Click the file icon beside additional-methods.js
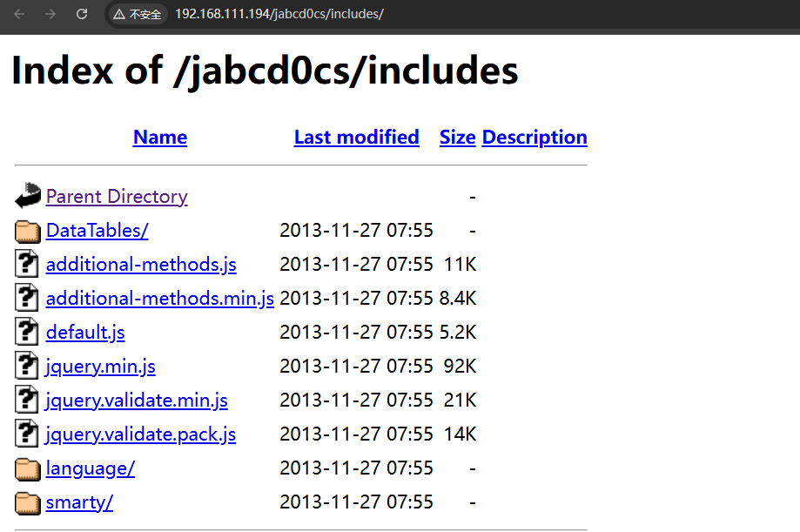This screenshot has height=532, width=800. pos(28,264)
